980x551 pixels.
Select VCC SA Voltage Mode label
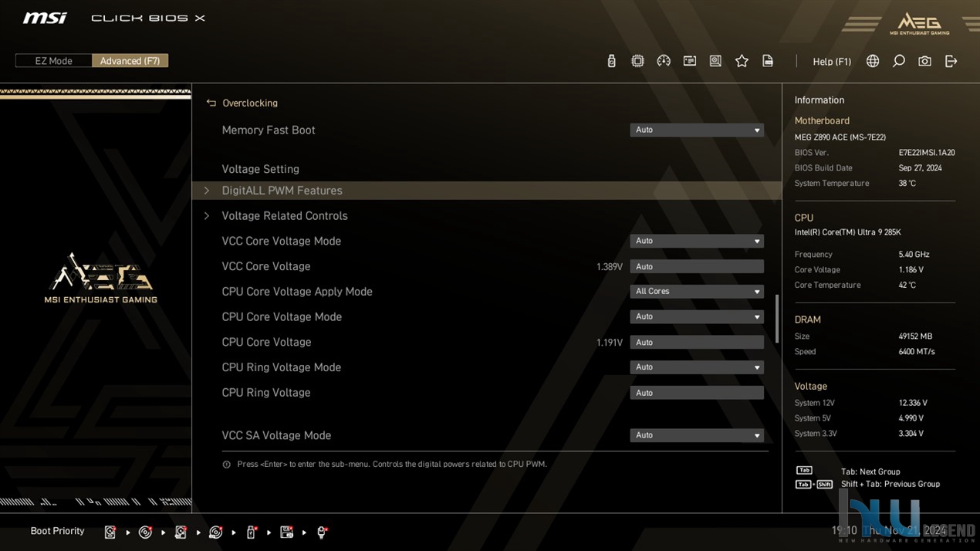[x=276, y=435]
